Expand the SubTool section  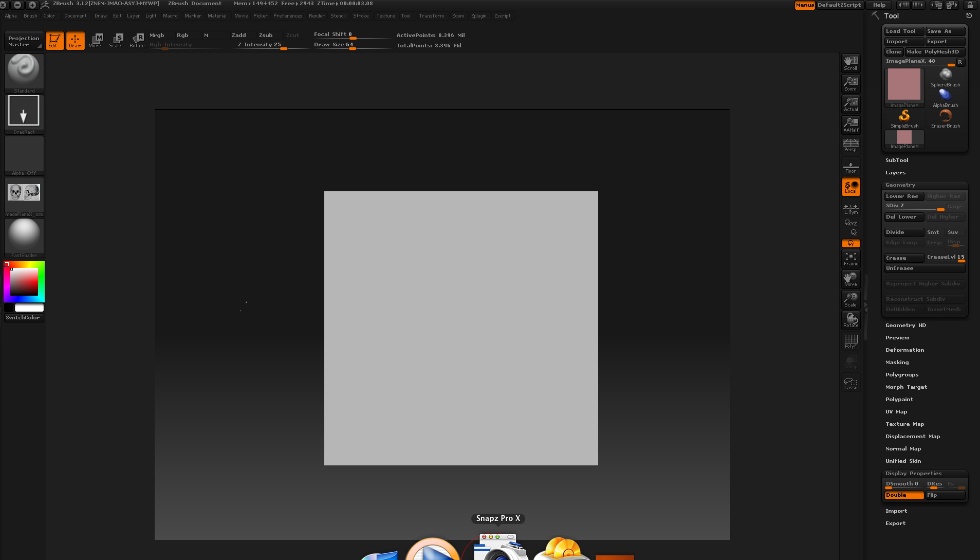[897, 160]
